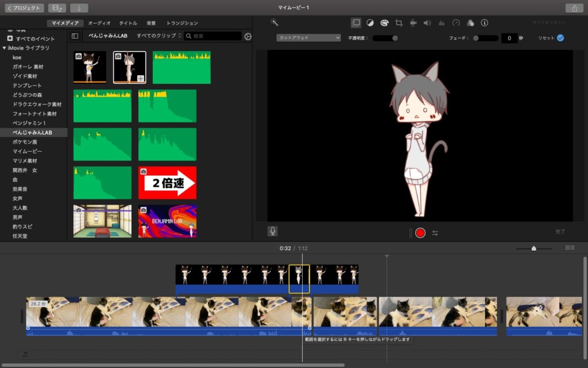This screenshot has width=588, height=368.
Task: Open the カットアウェイ overlay dropdown
Action: click(308, 38)
